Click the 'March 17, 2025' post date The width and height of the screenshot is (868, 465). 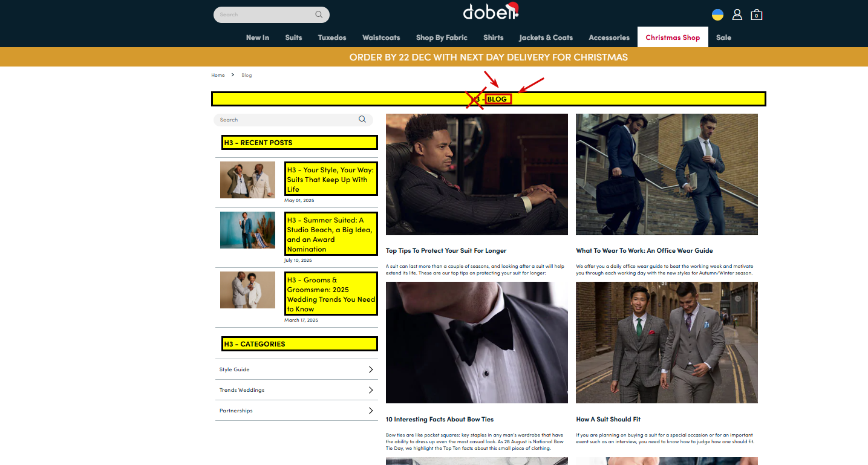[301, 320]
